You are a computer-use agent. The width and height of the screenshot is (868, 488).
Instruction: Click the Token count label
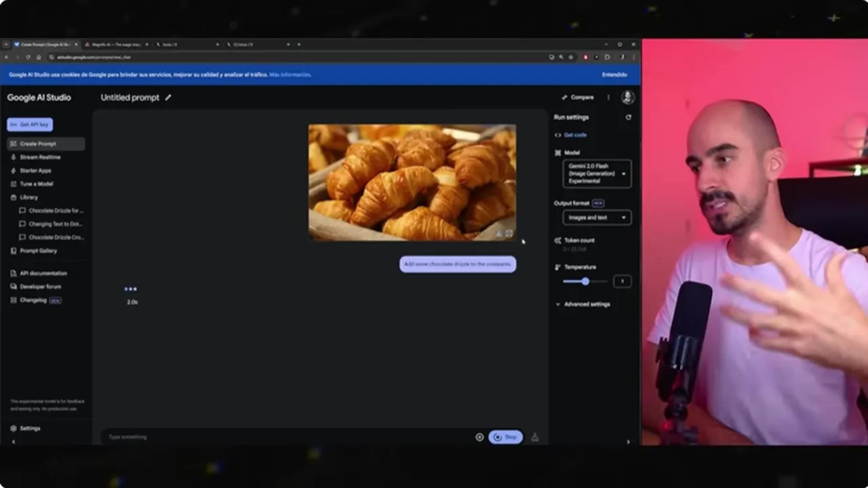(x=579, y=241)
